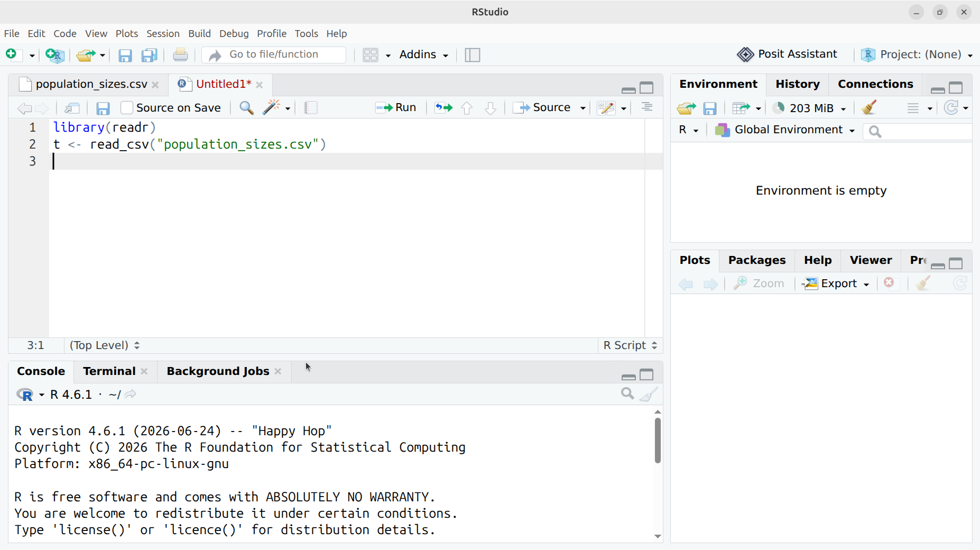This screenshot has height=550, width=980.
Task: Open the (Top Level) scope selector
Action: (105, 345)
